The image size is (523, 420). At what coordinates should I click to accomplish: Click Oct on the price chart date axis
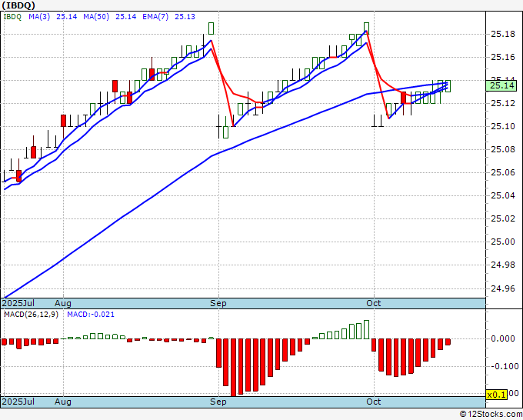pyautogui.click(x=374, y=303)
